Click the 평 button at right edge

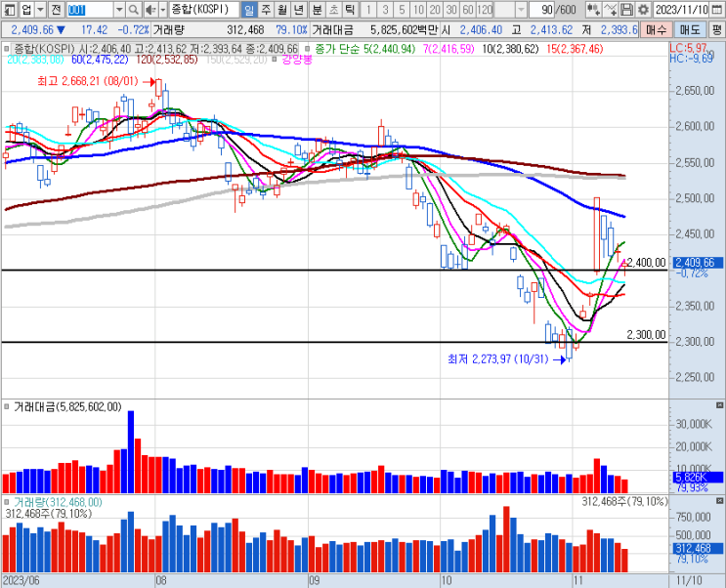tap(717, 30)
